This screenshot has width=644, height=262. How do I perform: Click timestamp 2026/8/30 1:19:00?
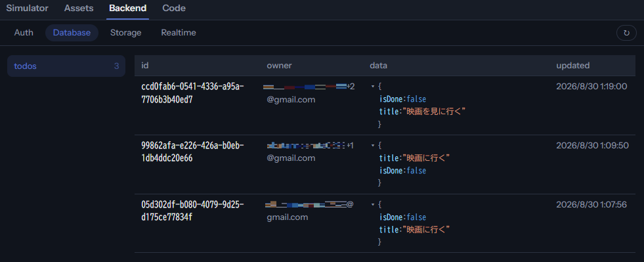(x=591, y=87)
